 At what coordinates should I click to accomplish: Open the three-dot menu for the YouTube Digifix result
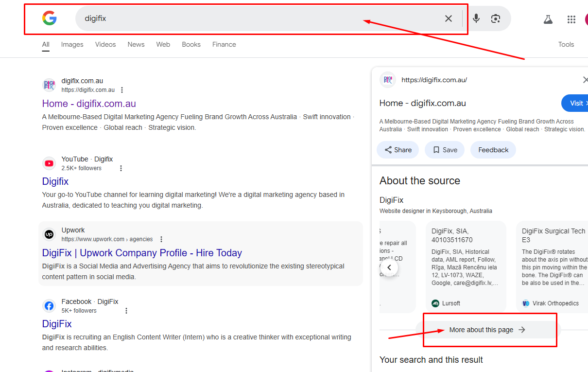pos(121,168)
